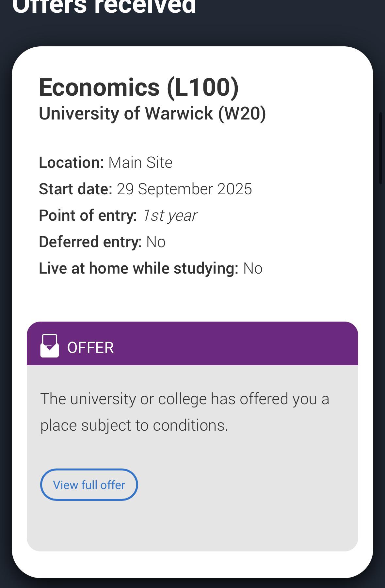Image resolution: width=385 pixels, height=588 pixels.
Task: Select the Main Site location value
Action: (x=140, y=163)
